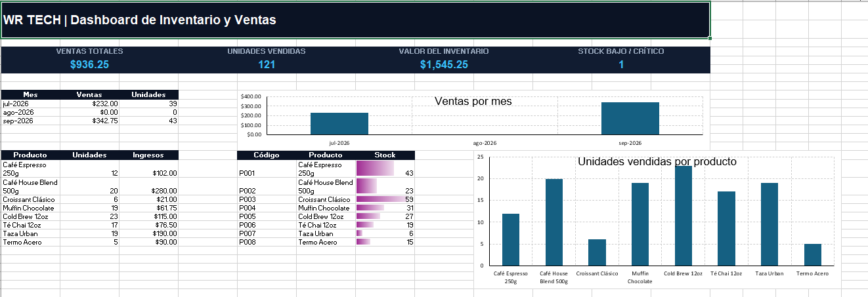Click the stock data bar for P007
This screenshot has height=297, width=868.
coord(359,233)
